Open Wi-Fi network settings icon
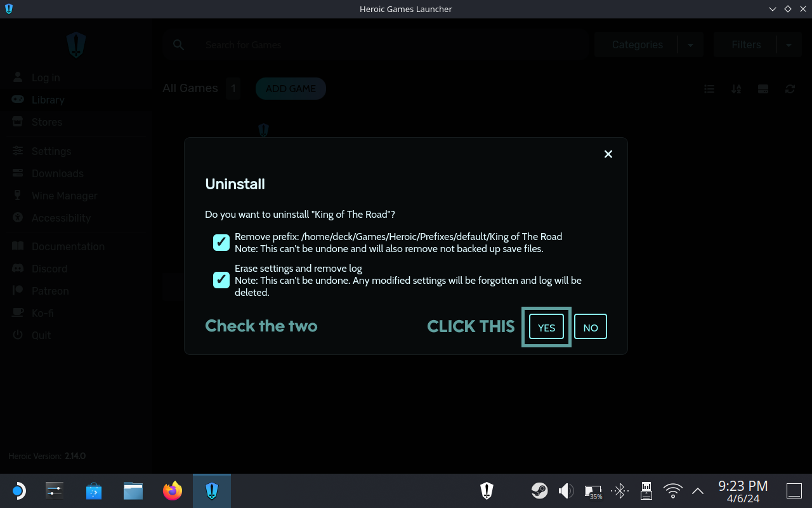This screenshot has height=508, width=812. point(672,491)
